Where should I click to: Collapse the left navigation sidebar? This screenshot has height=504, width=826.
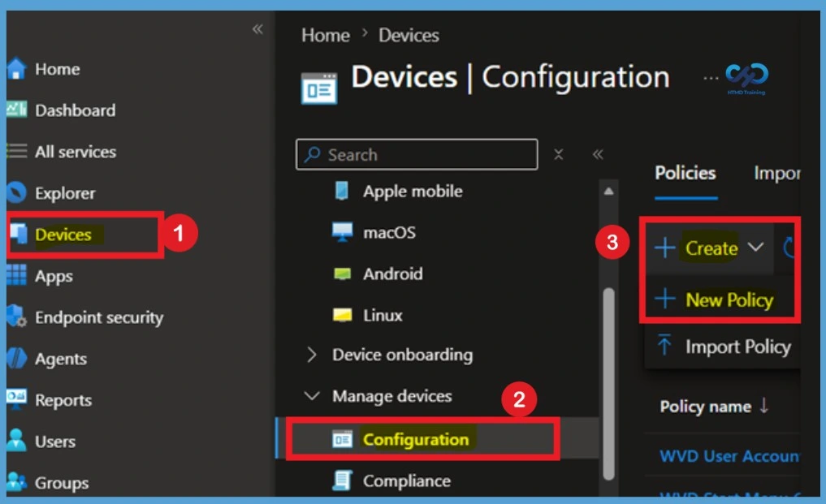257,29
